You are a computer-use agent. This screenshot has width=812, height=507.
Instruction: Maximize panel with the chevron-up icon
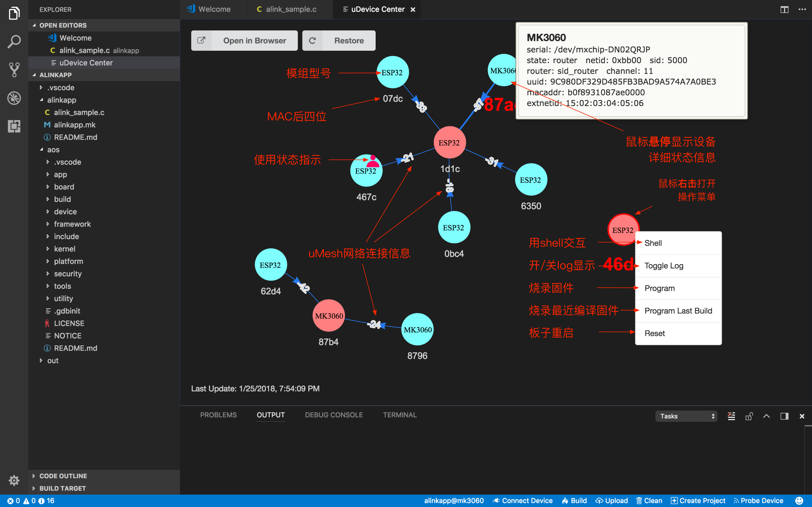point(766,416)
